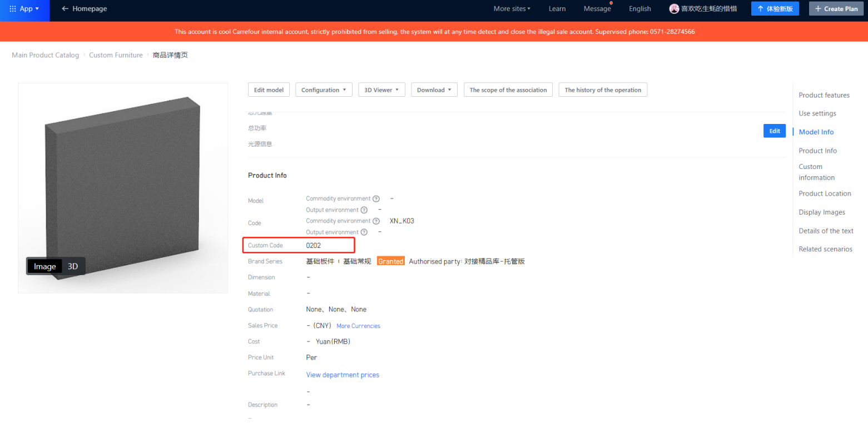Image resolution: width=868 pixels, height=443 pixels.
Task: Click the More Currencies link
Action: click(358, 326)
